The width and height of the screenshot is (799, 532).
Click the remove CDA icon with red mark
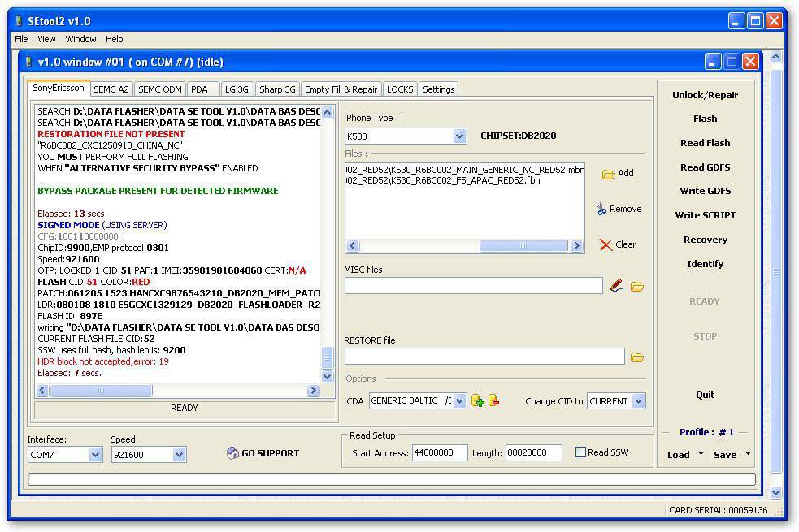pyautogui.click(x=493, y=400)
